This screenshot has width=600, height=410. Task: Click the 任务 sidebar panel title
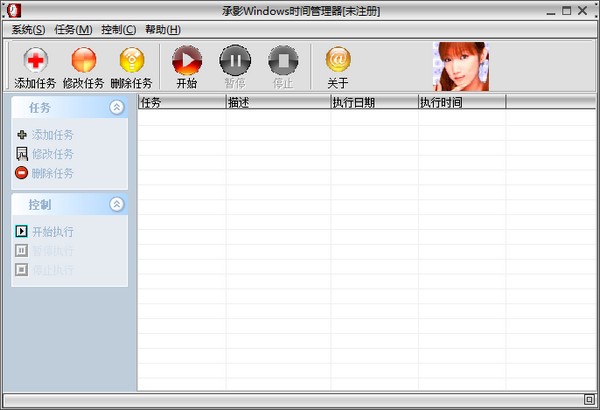[x=39, y=108]
